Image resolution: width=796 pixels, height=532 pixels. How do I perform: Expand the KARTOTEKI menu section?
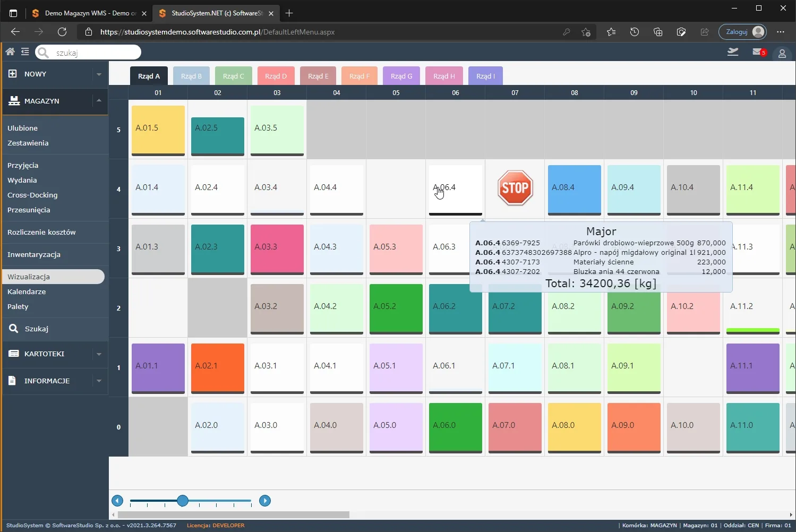click(99, 354)
